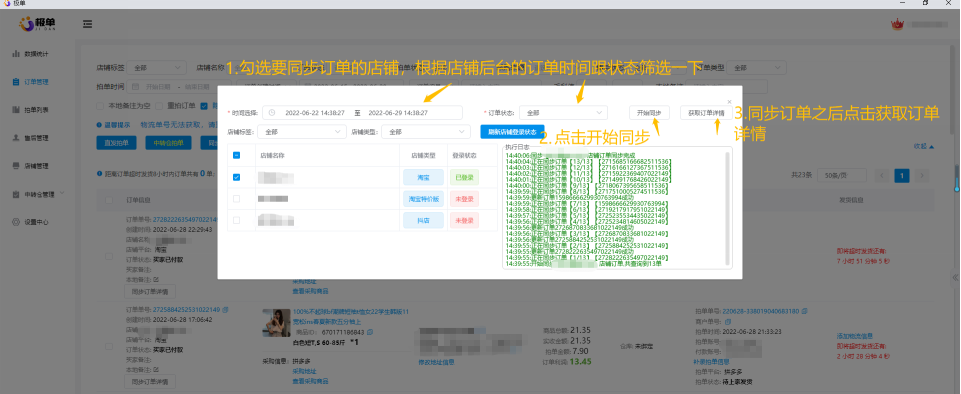The image size is (961, 394).
Task: Click the 未登录 status in the 抖店 row
Action: (x=464, y=220)
